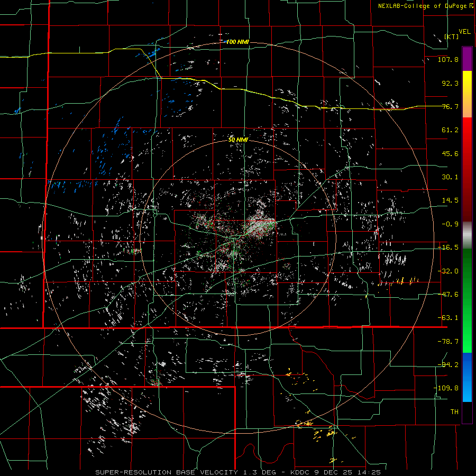Click the 30.1 velocity scale value
The width and height of the screenshot is (476, 476).
point(450,177)
